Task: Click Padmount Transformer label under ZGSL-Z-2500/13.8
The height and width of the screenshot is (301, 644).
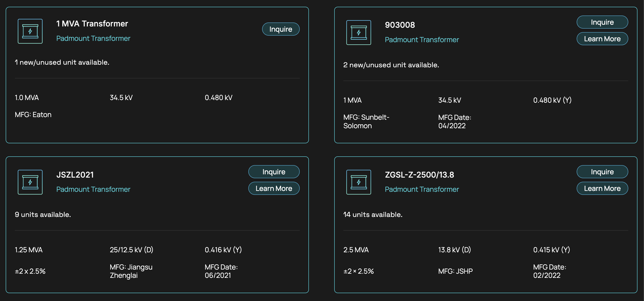Action: 422,189
